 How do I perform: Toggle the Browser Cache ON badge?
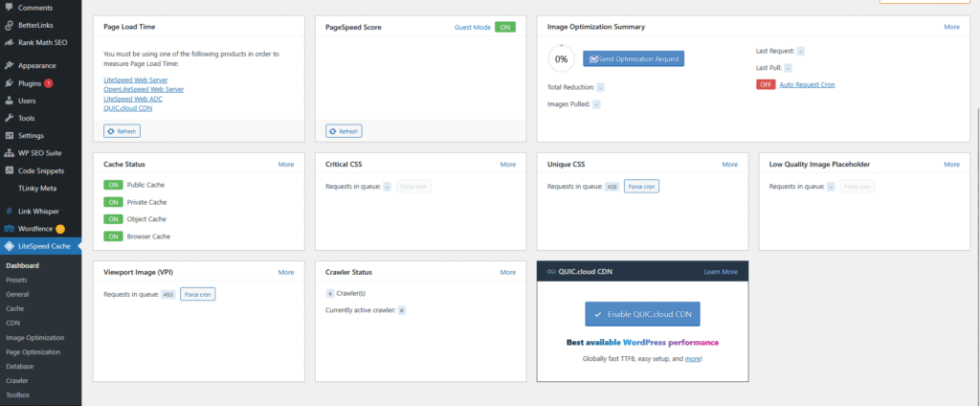pyautogui.click(x=113, y=237)
